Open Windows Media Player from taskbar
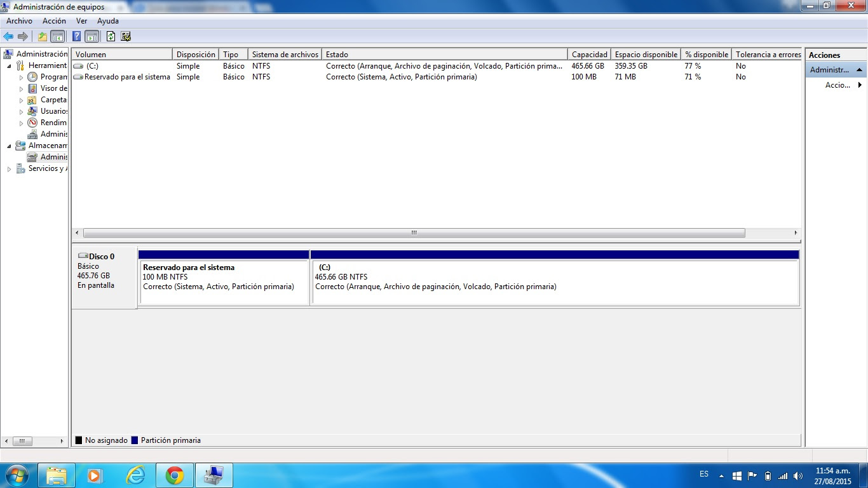Viewport: 868px width, 488px height. pyautogui.click(x=95, y=475)
